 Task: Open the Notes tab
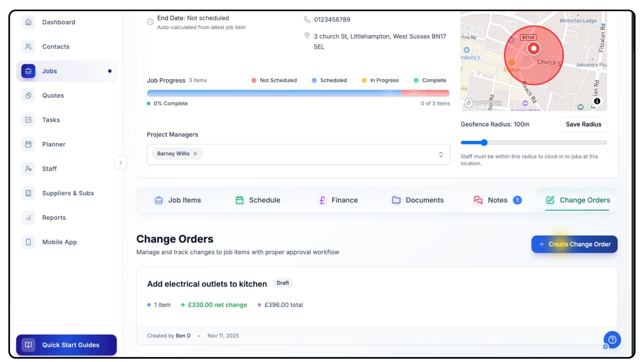tap(497, 200)
